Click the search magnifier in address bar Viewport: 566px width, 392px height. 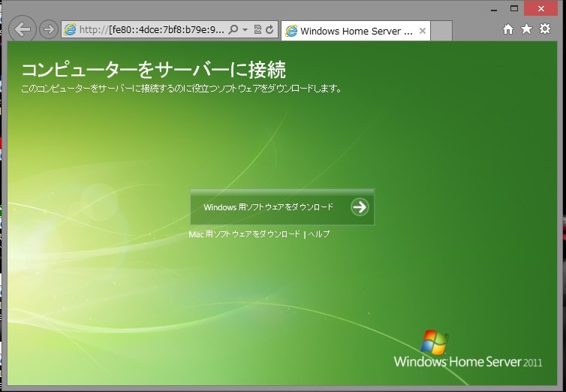[233, 29]
